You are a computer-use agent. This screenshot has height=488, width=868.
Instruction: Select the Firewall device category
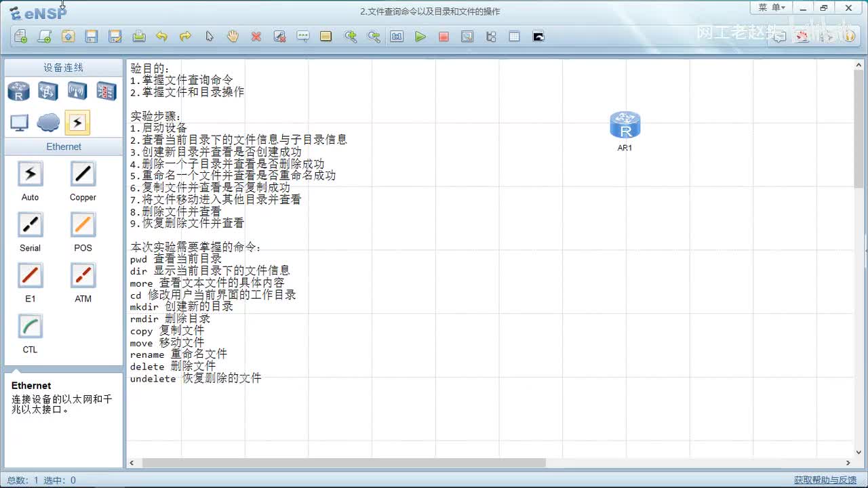tap(106, 91)
